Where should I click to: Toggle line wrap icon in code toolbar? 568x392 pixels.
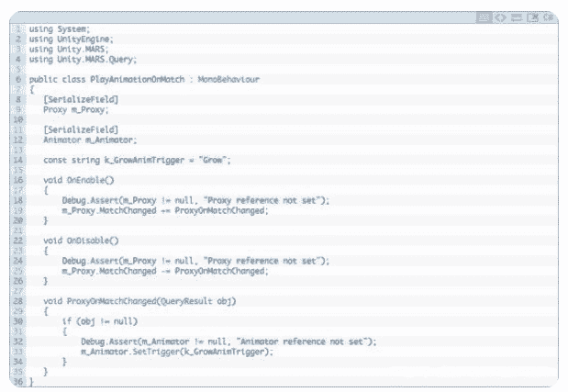pyautogui.click(x=517, y=17)
